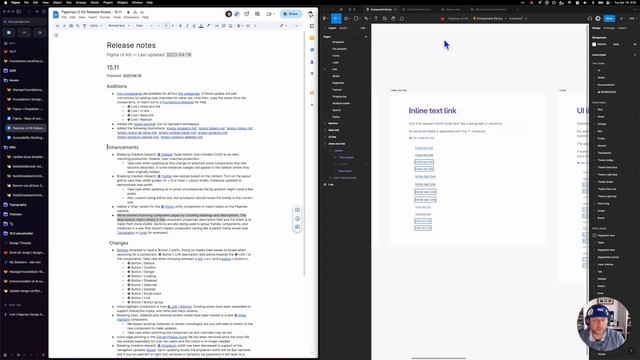640x360 pixels.
Task: Open the Extensions menu in Google Docs
Action: [131, 18]
